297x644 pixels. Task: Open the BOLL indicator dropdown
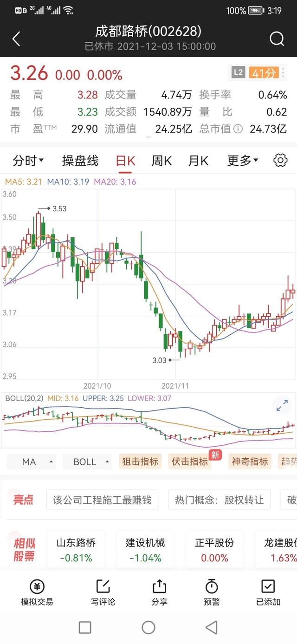point(87,462)
